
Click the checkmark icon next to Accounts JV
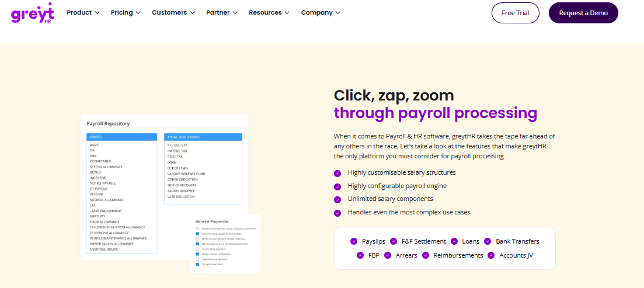[x=491, y=255]
